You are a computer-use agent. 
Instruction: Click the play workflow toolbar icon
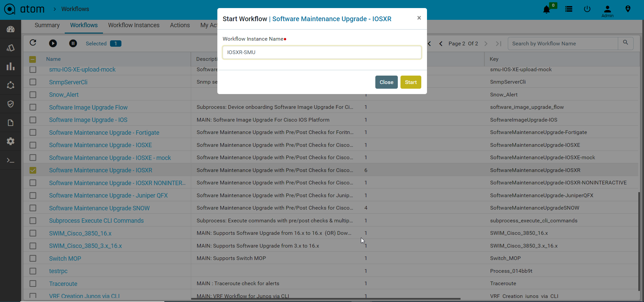[x=53, y=43]
